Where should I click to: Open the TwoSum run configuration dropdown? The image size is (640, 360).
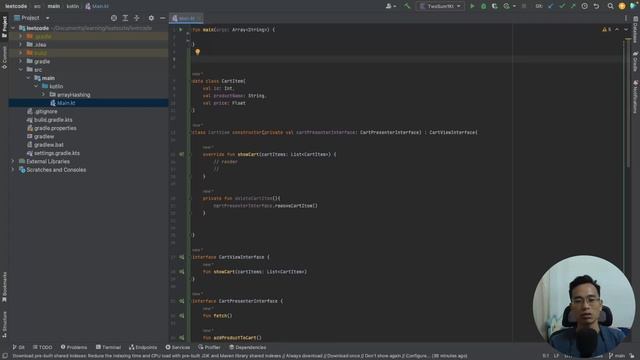[440, 6]
